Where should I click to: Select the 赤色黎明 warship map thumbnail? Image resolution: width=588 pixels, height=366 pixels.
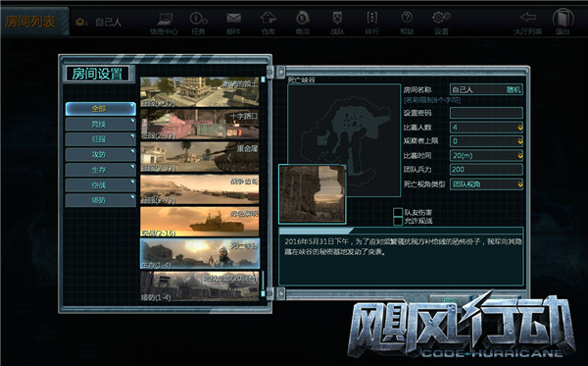coord(200,222)
